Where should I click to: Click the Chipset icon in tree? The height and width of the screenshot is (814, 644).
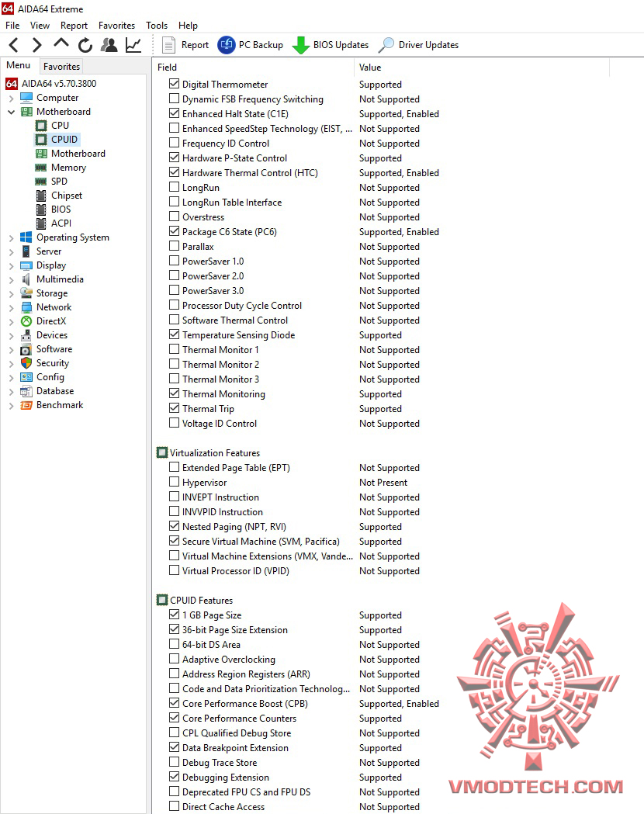click(x=41, y=196)
